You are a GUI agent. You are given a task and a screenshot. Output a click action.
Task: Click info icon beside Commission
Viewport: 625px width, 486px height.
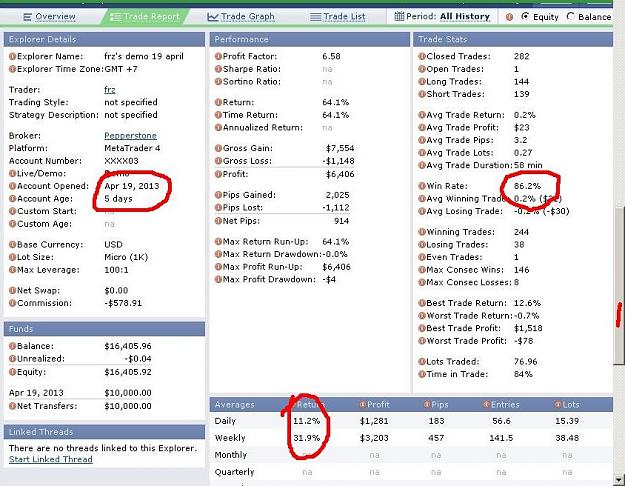coord(12,303)
